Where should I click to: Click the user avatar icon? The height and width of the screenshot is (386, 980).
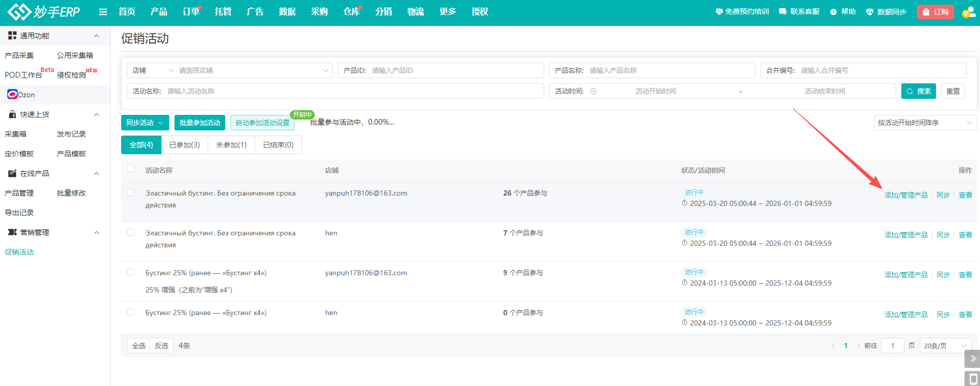pyautogui.click(x=968, y=12)
